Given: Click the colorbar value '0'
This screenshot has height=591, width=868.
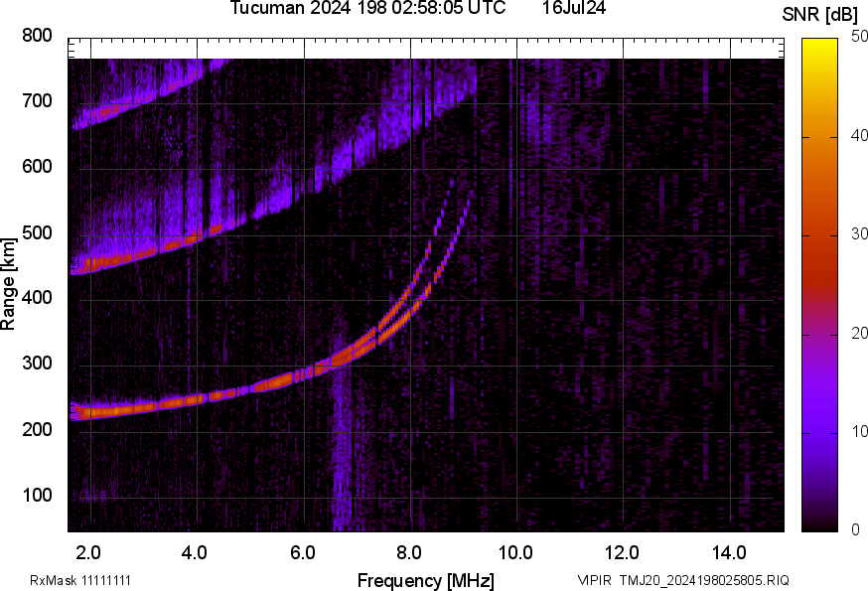Looking at the screenshot, I should coord(855,529).
